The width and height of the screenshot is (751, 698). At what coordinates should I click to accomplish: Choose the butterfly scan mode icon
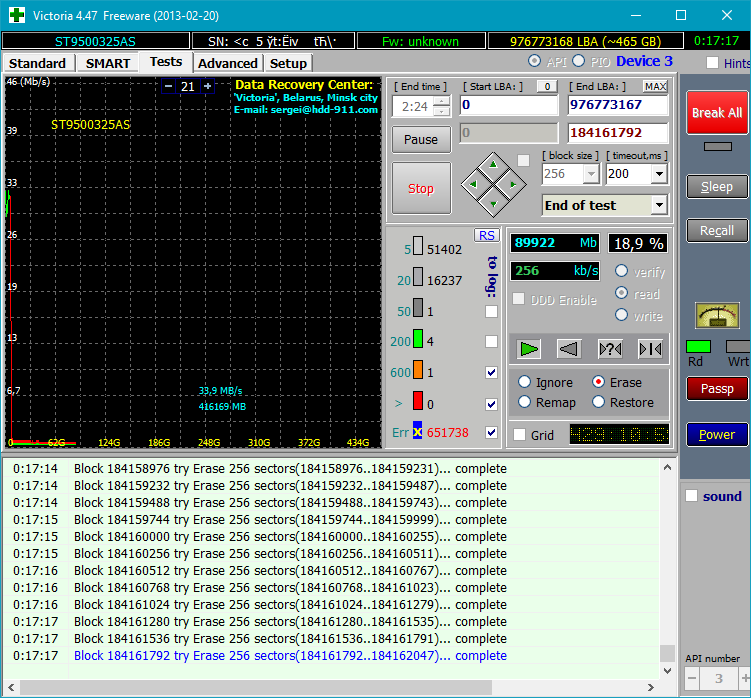[650, 349]
